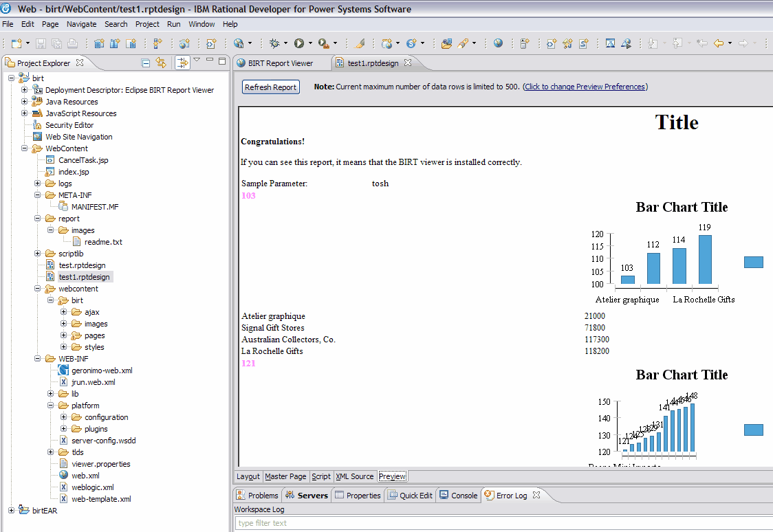Select viewer.properties in the tree
Image resolution: width=773 pixels, height=532 pixels.
pyautogui.click(x=101, y=464)
